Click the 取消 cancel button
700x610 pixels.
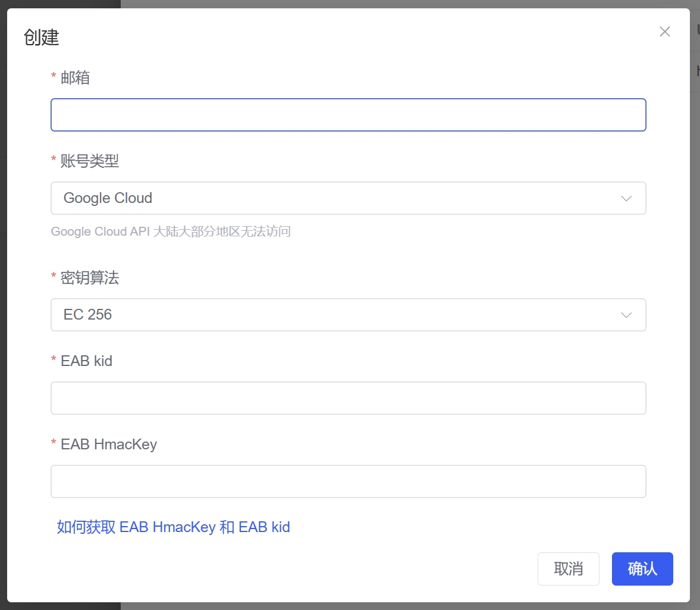click(568, 569)
